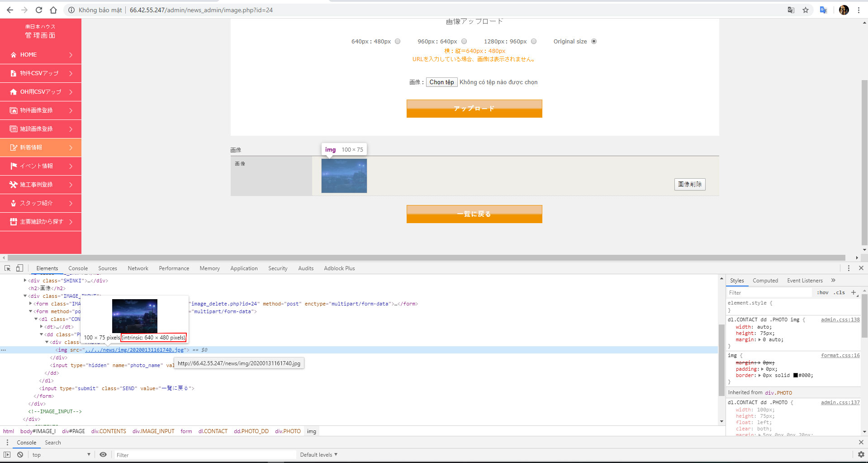Click the clear console icon
The width and height of the screenshot is (868, 463).
(x=20, y=454)
